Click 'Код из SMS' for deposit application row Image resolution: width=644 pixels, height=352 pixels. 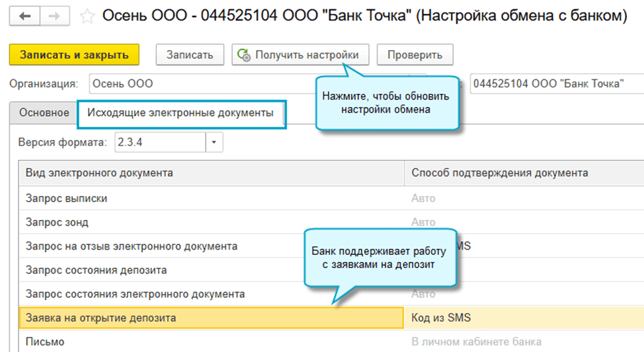point(441,318)
